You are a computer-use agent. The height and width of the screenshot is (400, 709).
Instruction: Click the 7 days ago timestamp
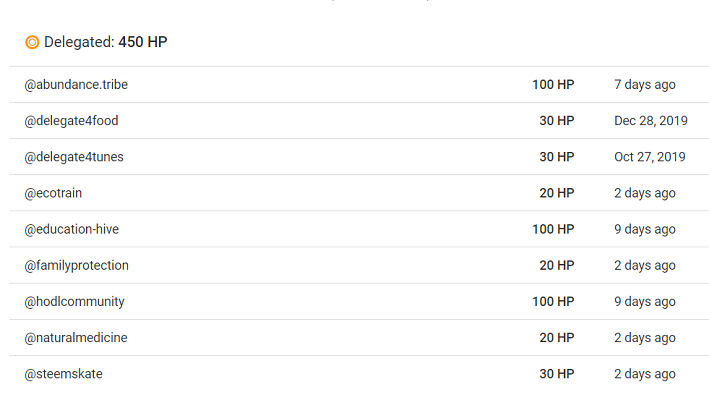[645, 85]
